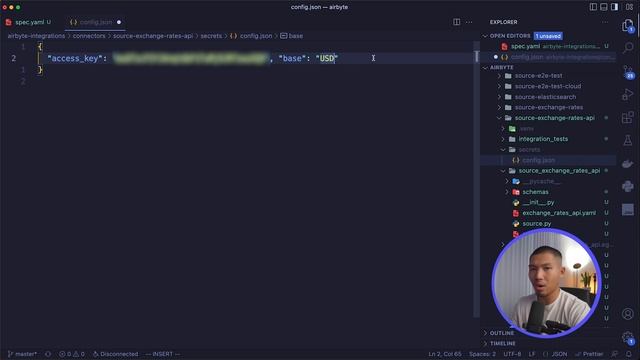Change indentation via Spaces: 2
Screen dimensions: 640x360
(x=482, y=354)
